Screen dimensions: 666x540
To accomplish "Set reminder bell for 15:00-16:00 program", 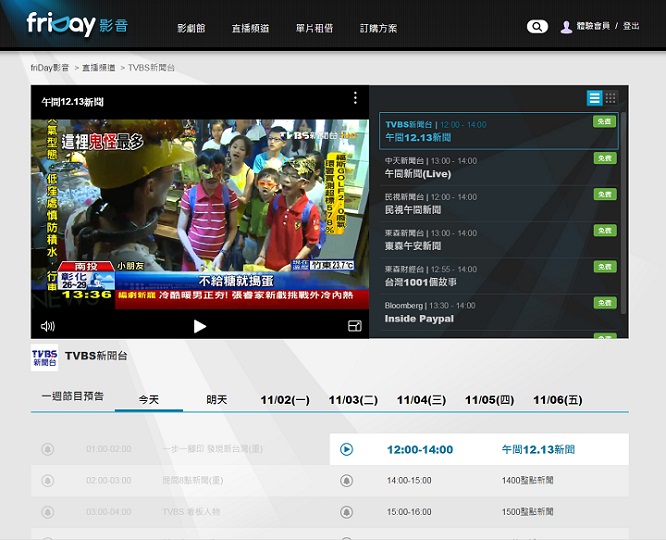I will (x=347, y=512).
